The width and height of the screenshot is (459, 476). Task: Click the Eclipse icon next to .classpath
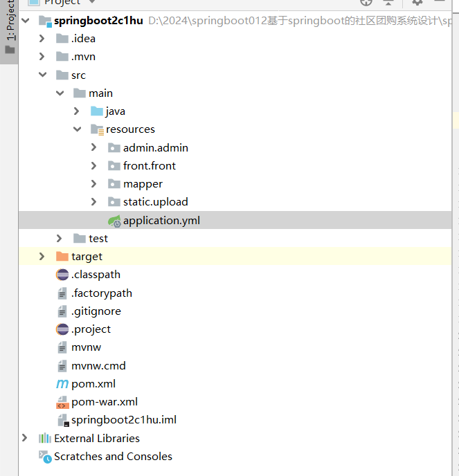coord(62,275)
